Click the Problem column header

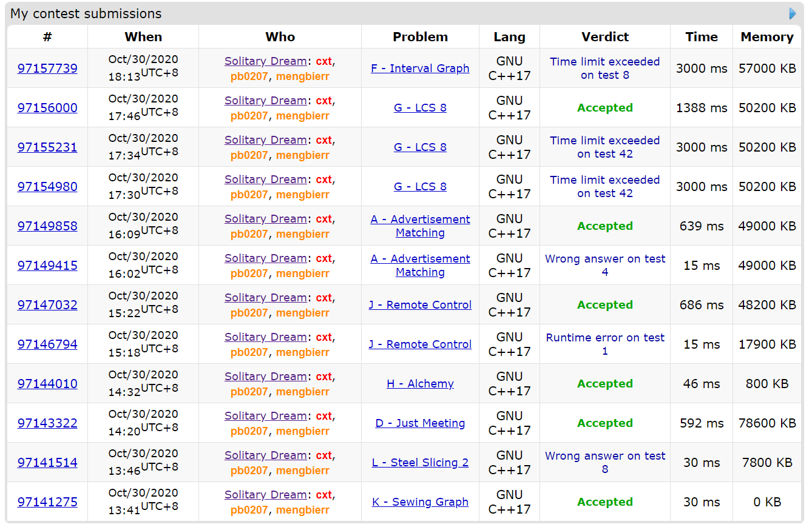(x=420, y=37)
